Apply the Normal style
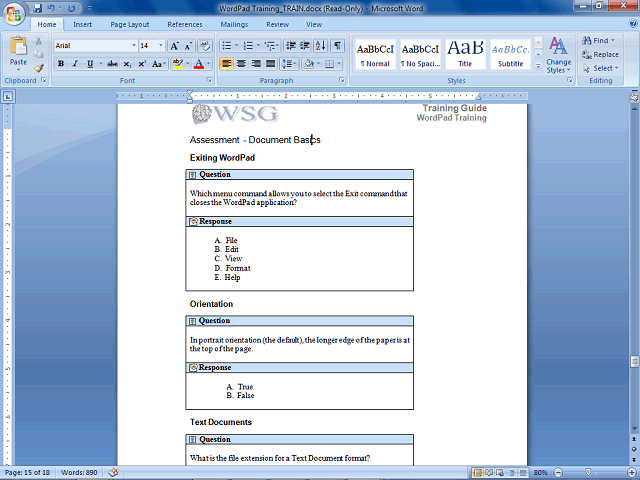Screen dimensions: 640x480 click(x=376, y=54)
